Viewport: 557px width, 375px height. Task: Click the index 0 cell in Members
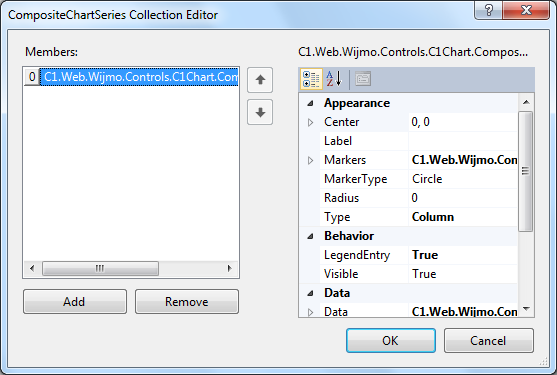[x=32, y=77]
